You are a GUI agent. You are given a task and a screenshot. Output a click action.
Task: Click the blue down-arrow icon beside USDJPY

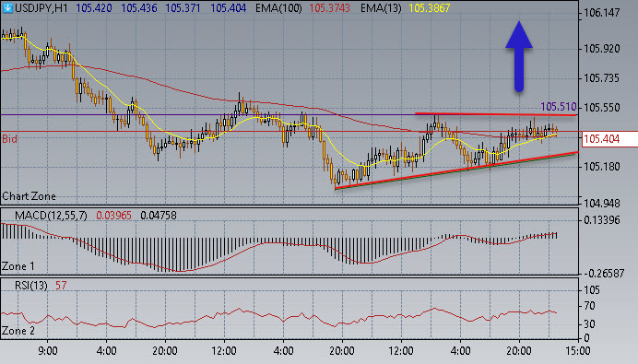click(7, 7)
